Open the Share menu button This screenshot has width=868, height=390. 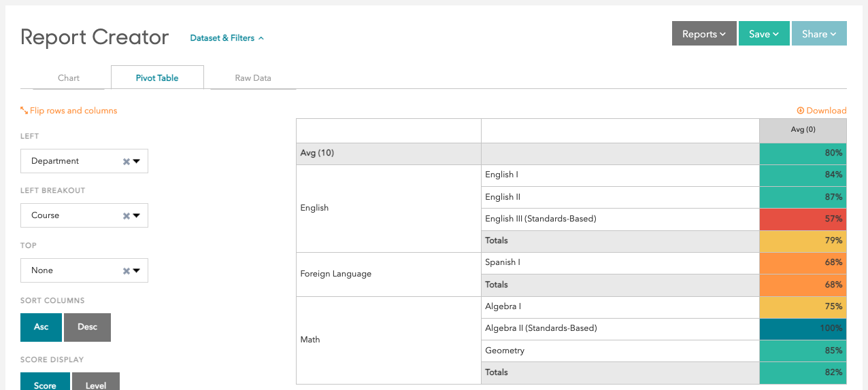click(x=818, y=34)
